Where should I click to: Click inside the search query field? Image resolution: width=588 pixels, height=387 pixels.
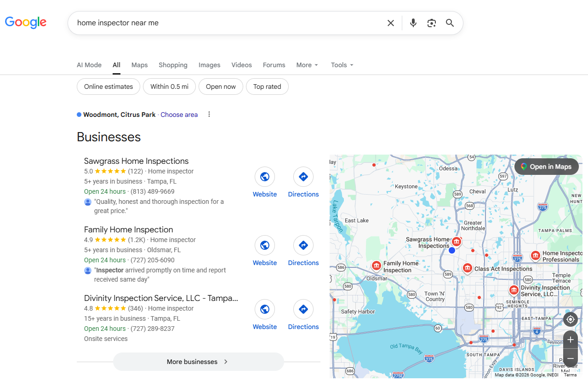click(x=228, y=23)
